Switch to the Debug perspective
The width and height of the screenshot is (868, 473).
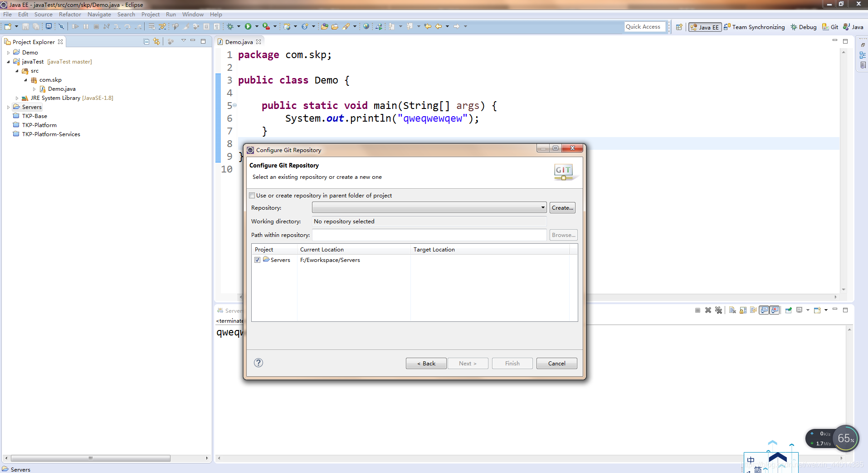click(x=804, y=27)
